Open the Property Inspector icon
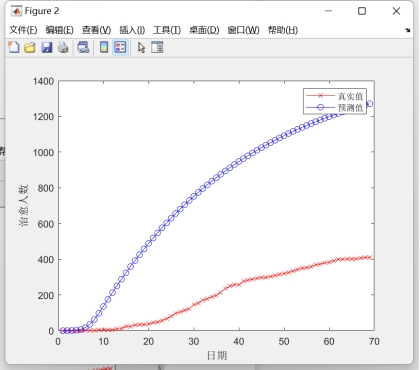 tap(157, 47)
